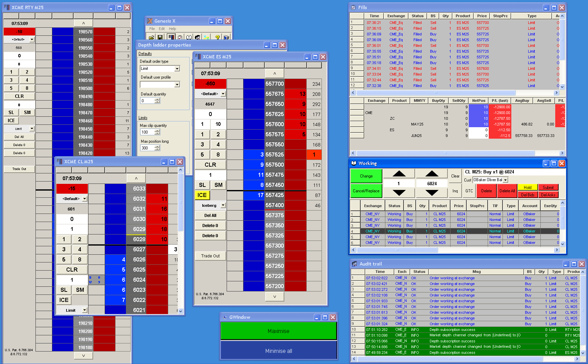The height and width of the screenshot is (364, 588).
Task: Click the depth ladder icon in Genesis X toolbar
Action: (x=171, y=37)
